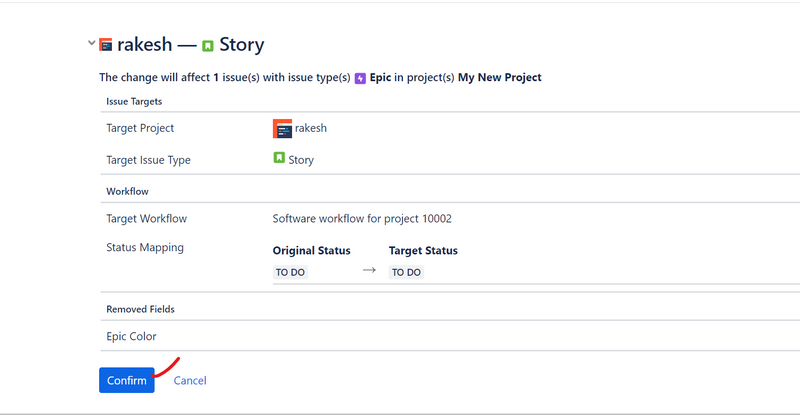Click the green Story icon in the heading
Screen dimensions: 800x415
click(x=208, y=46)
